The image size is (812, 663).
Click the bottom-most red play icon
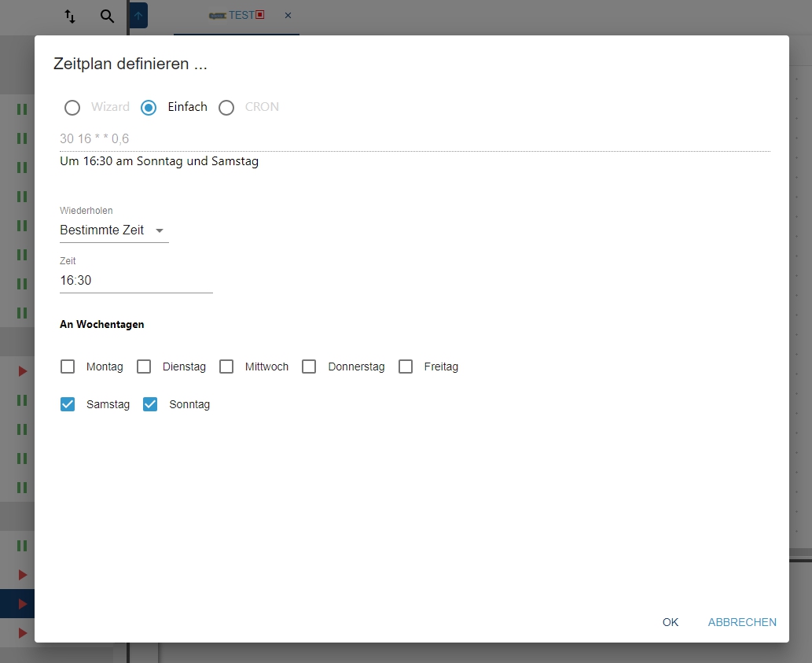point(20,632)
